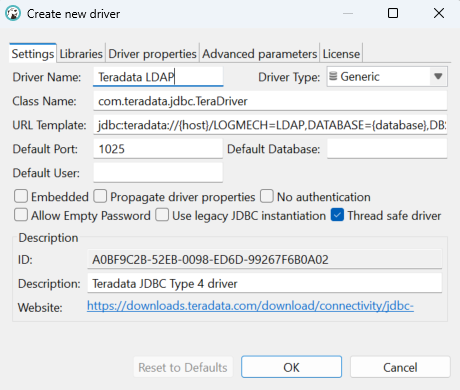Click the Default User input field
This screenshot has height=390, width=460.
158,173
